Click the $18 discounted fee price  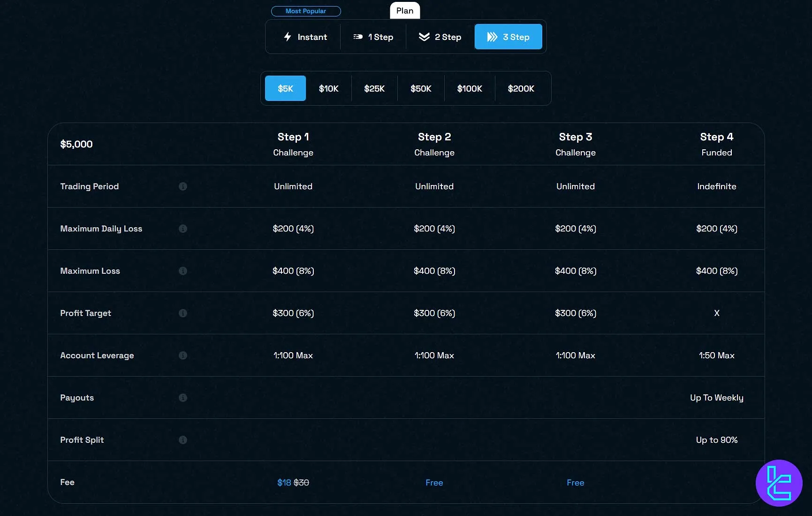(284, 483)
